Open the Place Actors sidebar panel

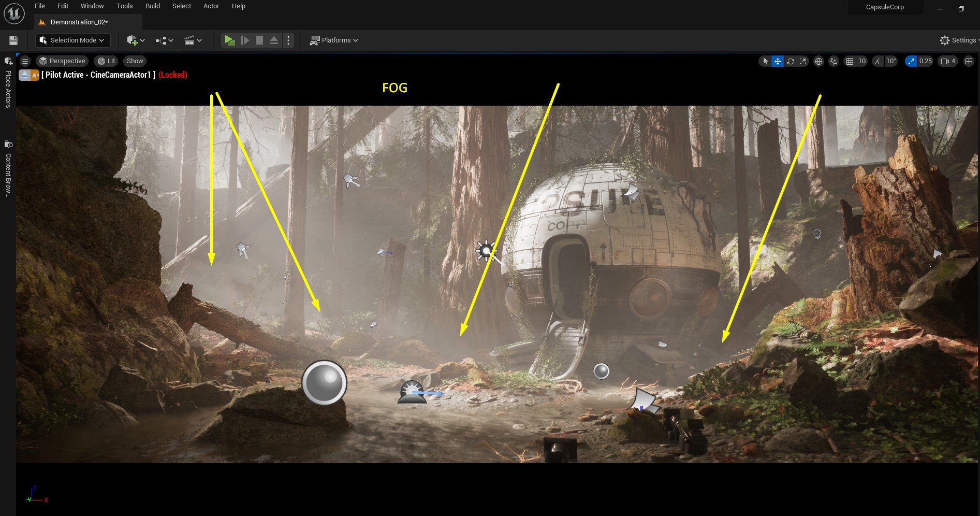pyautogui.click(x=8, y=83)
